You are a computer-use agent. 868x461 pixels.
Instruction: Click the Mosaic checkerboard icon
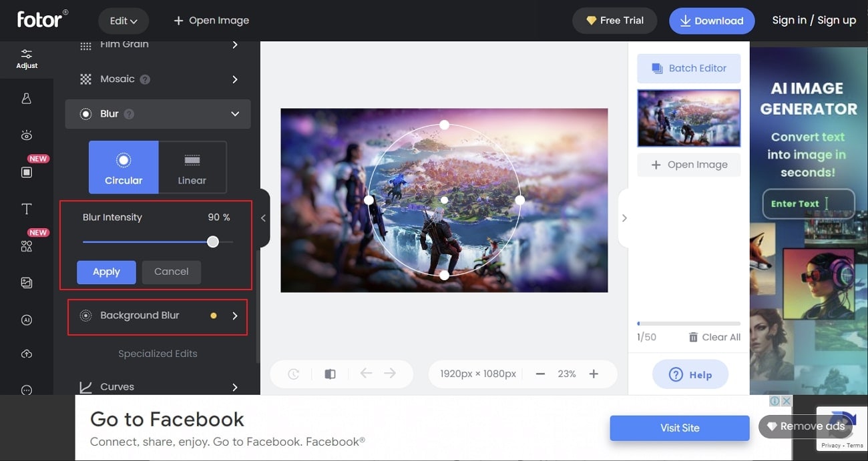[85, 79]
